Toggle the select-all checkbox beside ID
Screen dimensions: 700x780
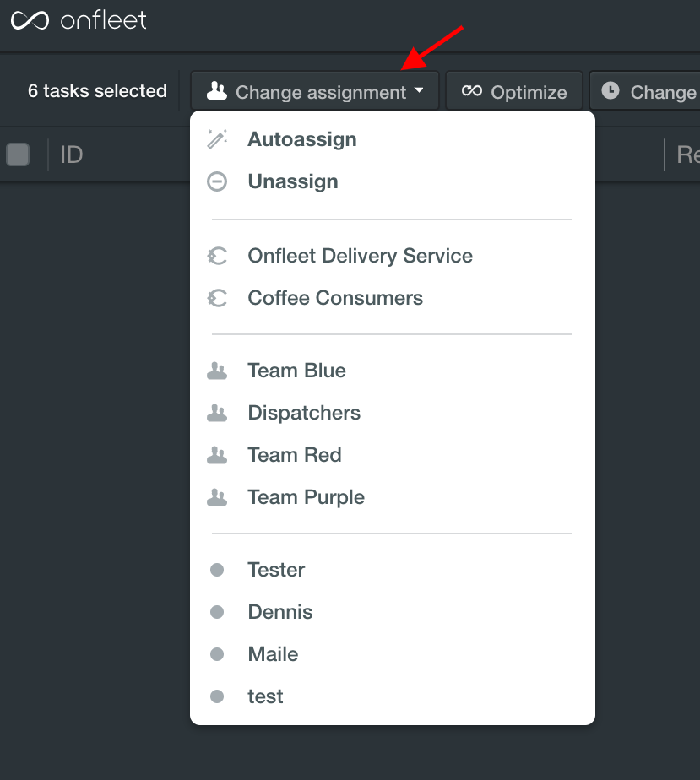click(18, 154)
